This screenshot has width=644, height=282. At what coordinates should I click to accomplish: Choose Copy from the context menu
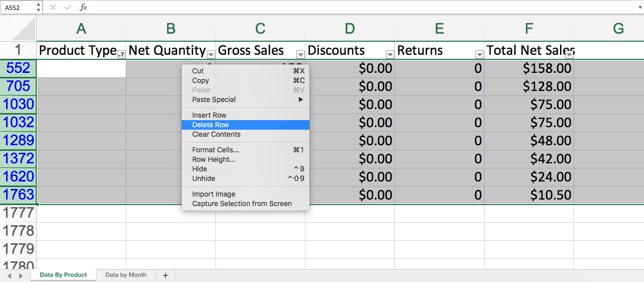pyautogui.click(x=246, y=80)
